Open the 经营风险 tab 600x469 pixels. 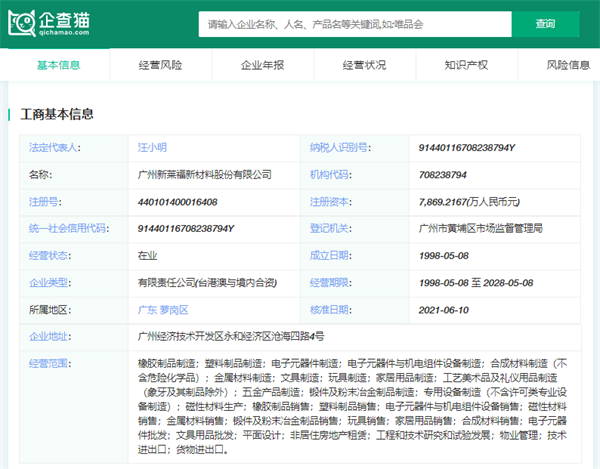(160, 65)
